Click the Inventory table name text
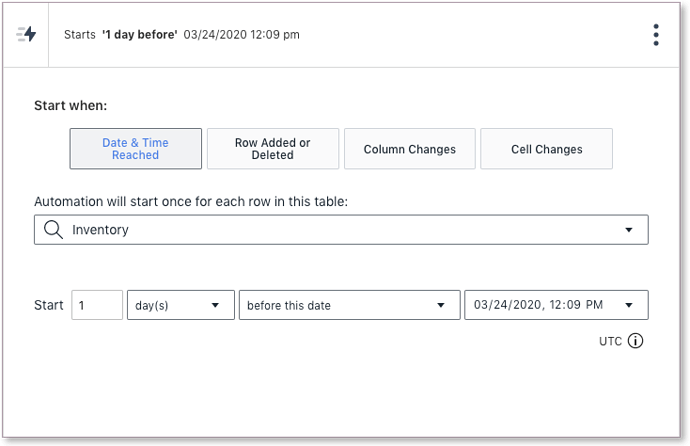Image resolution: width=690 pixels, height=446 pixels. [100, 230]
